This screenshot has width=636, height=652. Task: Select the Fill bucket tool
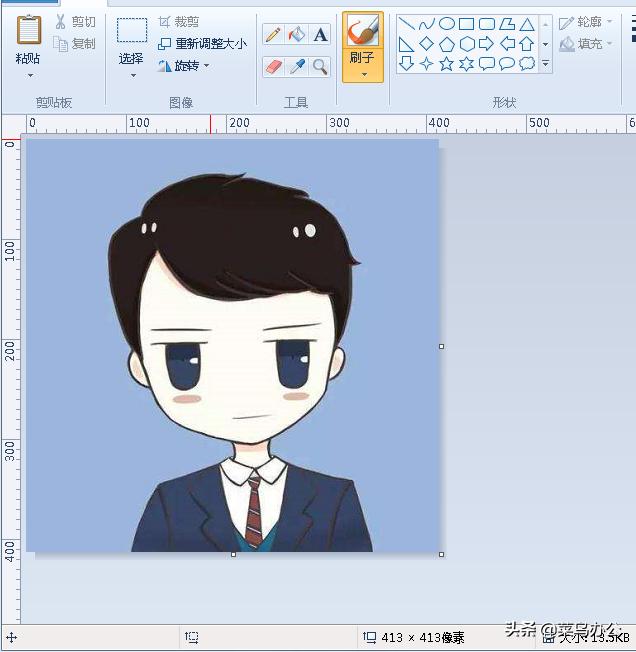pos(296,34)
